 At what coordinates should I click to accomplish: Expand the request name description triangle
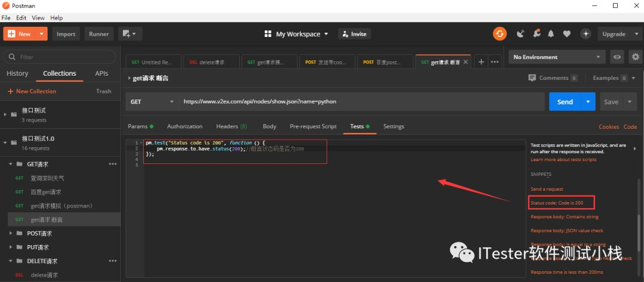click(x=129, y=78)
